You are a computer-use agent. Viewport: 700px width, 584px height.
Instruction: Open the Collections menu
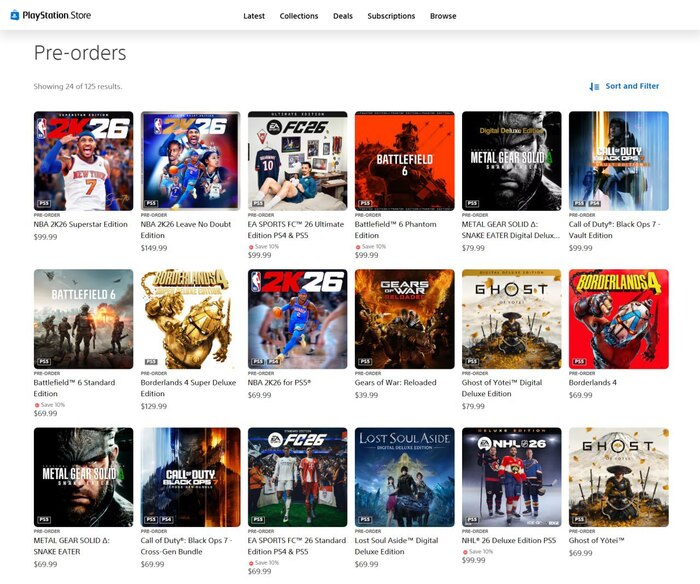pyautogui.click(x=299, y=16)
